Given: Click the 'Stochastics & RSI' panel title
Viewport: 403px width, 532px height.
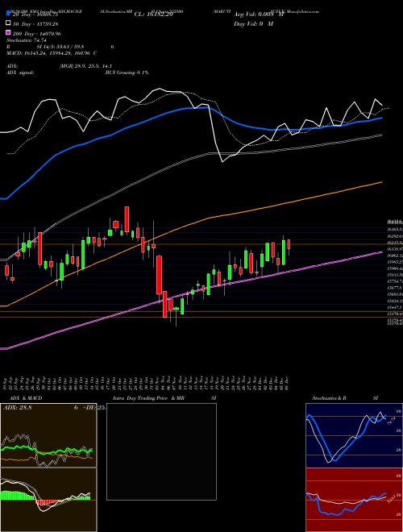Looking at the screenshot, I should click(x=345, y=398).
